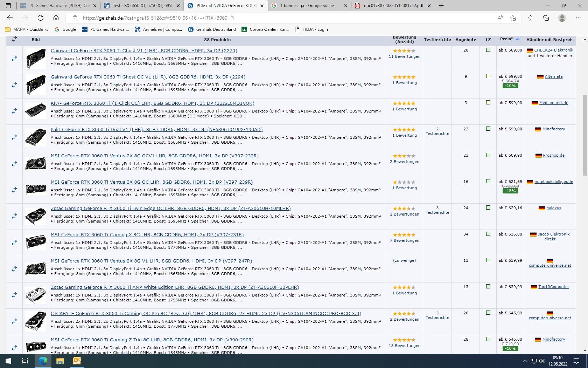
Task: Close the bundesliga Google Suche tab
Action: coord(345,6)
